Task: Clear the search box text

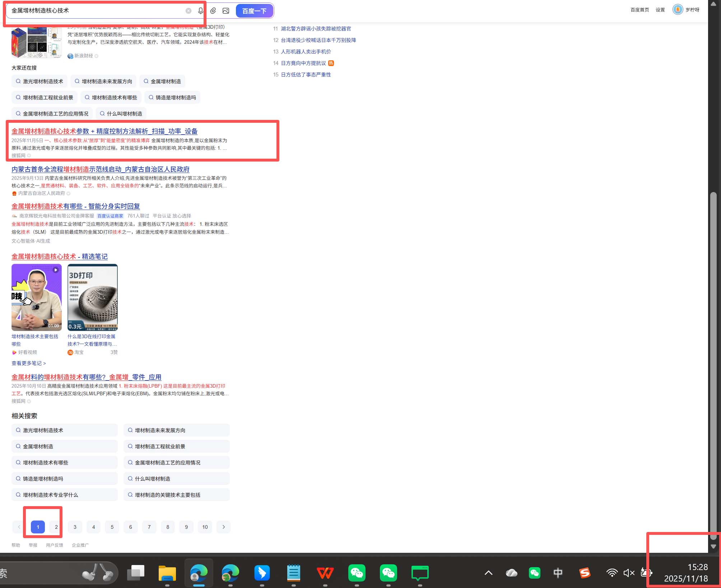Action: [x=189, y=11]
